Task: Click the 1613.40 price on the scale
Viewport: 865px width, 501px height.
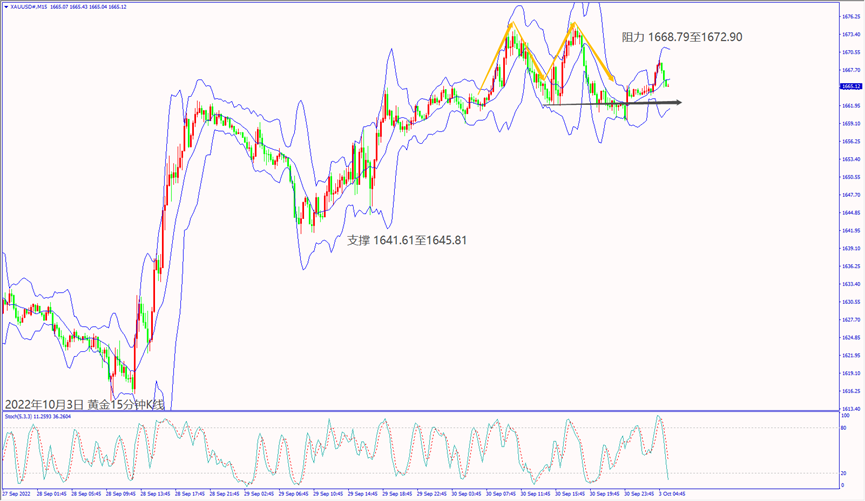Action: click(x=850, y=409)
